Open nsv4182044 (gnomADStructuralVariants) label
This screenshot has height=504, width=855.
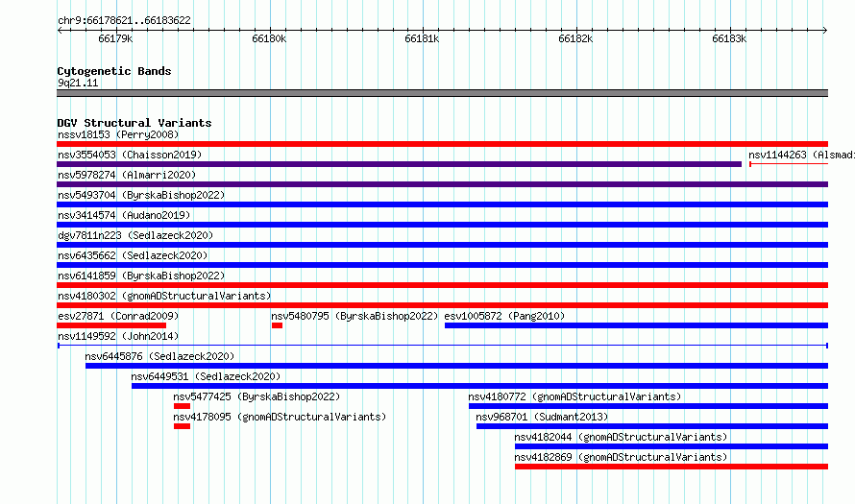coord(621,437)
